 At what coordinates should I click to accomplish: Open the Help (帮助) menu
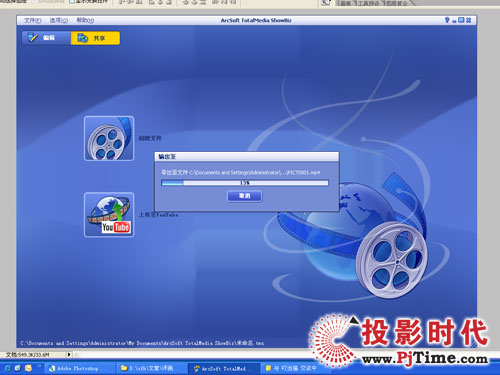tap(85, 20)
